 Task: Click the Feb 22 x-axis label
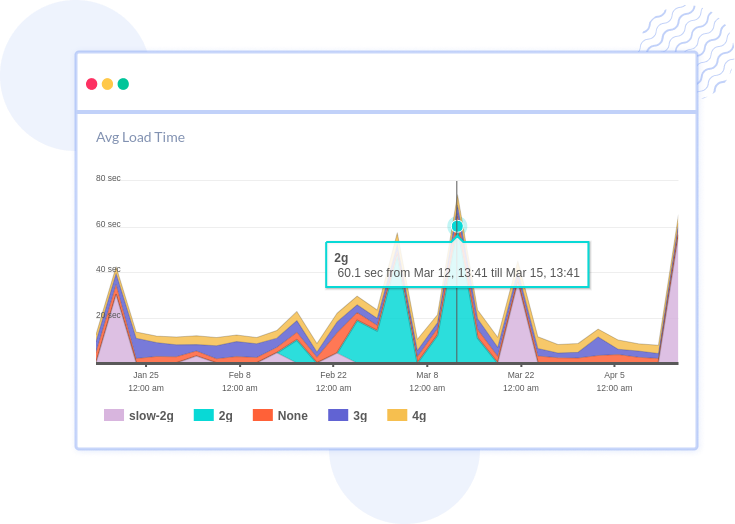(x=333, y=375)
